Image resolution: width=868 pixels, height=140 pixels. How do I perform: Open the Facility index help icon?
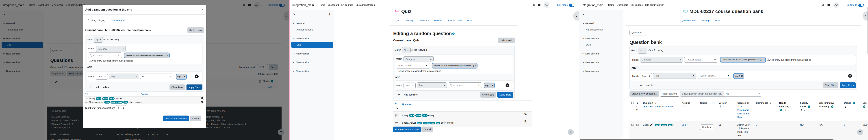tap(809, 107)
